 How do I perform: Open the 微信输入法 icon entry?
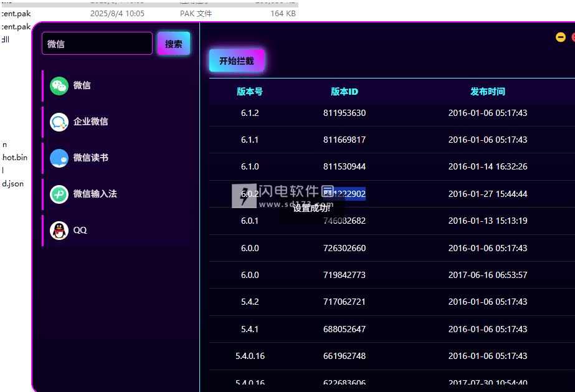tap(59, 194)
